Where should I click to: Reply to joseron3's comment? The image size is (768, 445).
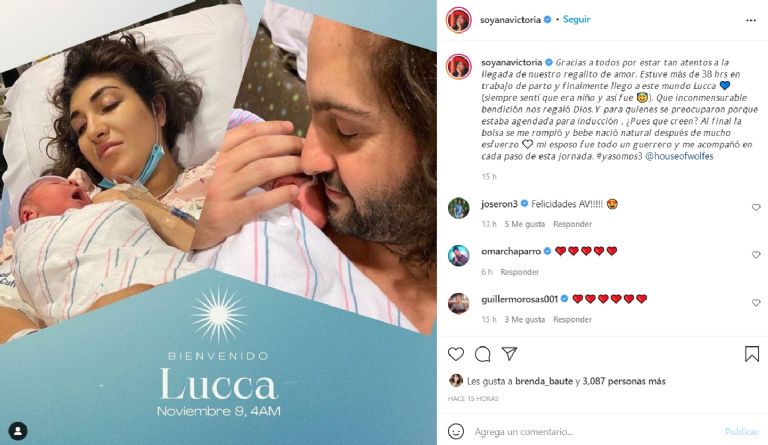point(572,224)
